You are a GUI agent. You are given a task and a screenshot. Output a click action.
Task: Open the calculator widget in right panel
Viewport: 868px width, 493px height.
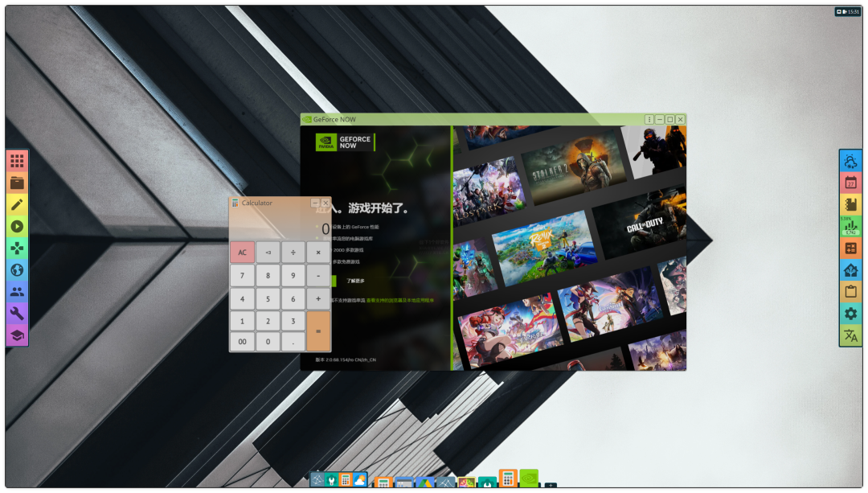click(x=851, y=249)
